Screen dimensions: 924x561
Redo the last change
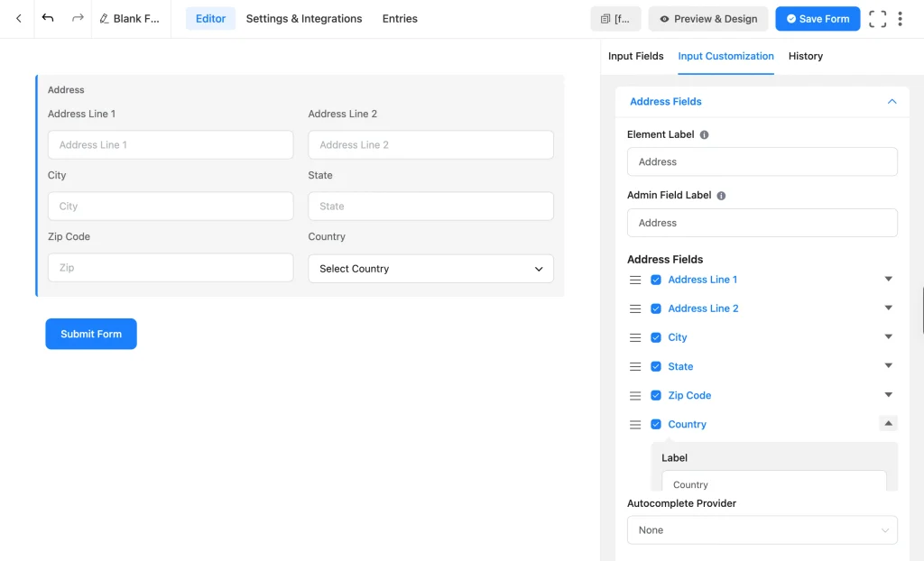tap(78, 18)
